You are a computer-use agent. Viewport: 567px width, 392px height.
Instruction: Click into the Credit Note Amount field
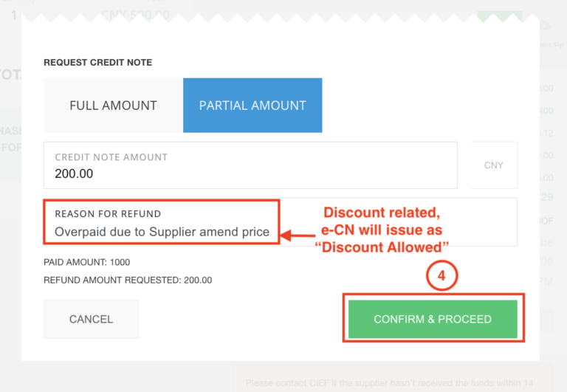click(x=250, y=165)
